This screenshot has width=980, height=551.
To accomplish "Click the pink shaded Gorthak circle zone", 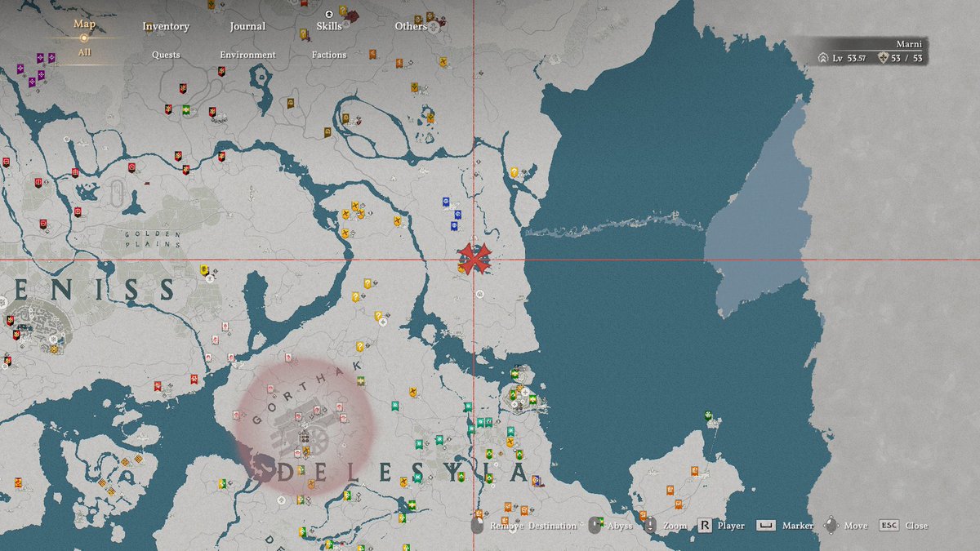I will pyautogui.click(x=306, y=427).
